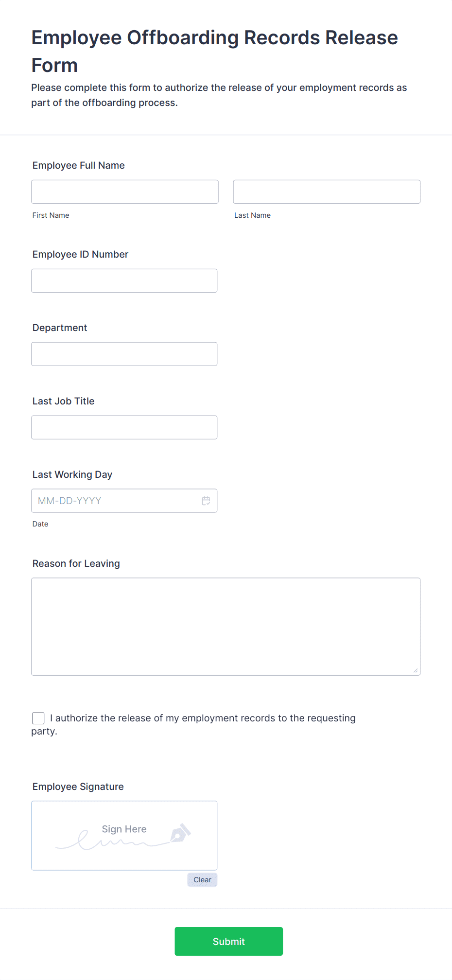The image size is (452, 980).
Task: Submit the offboarding form
Action: pos(229,942)
